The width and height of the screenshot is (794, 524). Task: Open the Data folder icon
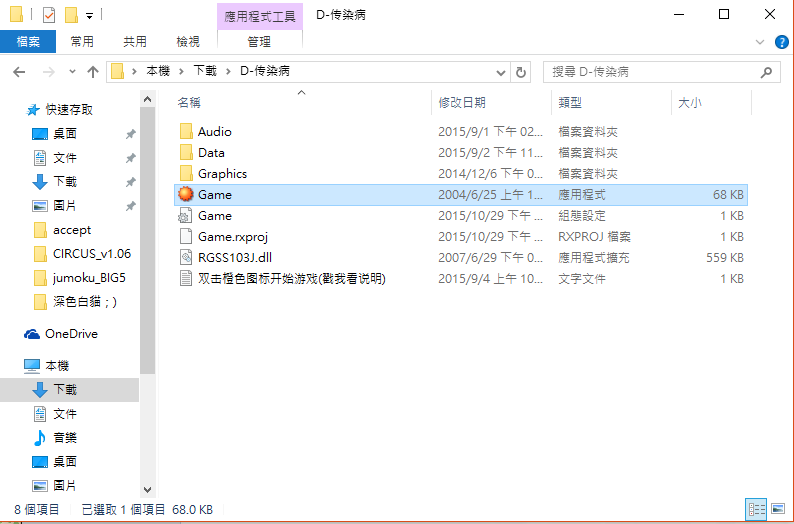pos(186,152)
